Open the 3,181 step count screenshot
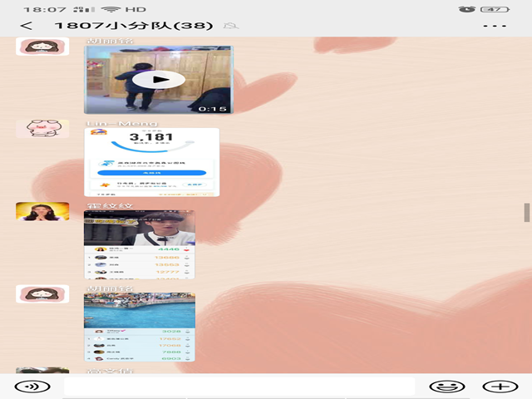 pos(151,162)
